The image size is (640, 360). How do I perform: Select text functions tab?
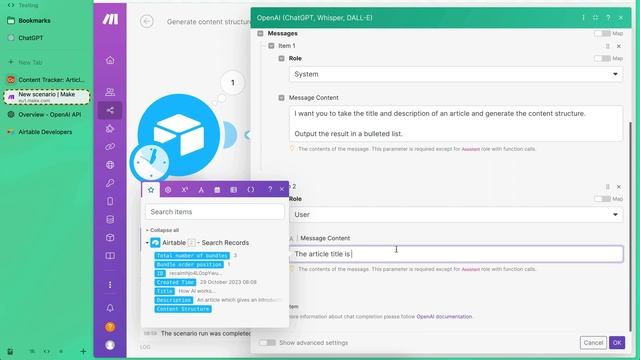[201, 190]
